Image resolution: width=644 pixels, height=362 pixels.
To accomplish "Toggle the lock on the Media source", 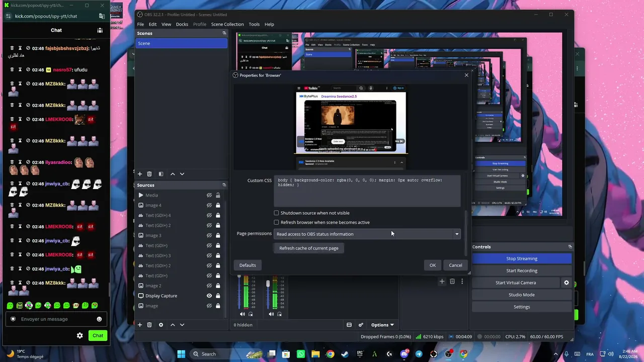I will tap(218, 195).
